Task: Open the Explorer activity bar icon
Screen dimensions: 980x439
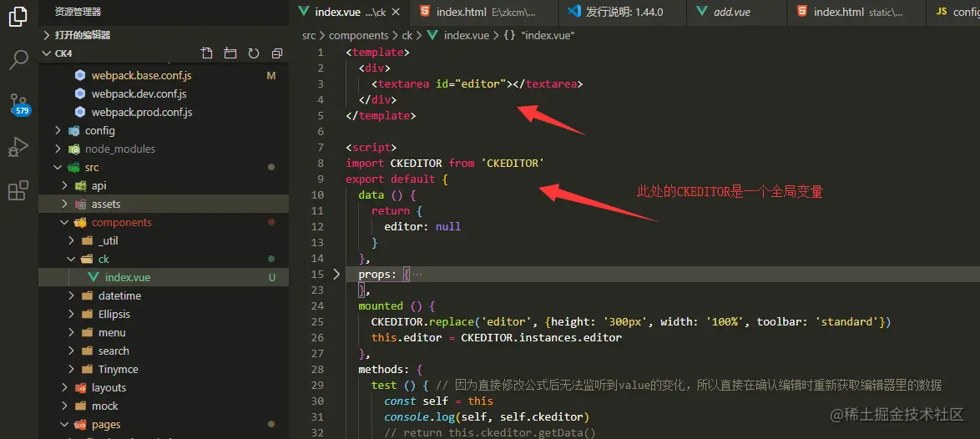Action: [18, 16]
